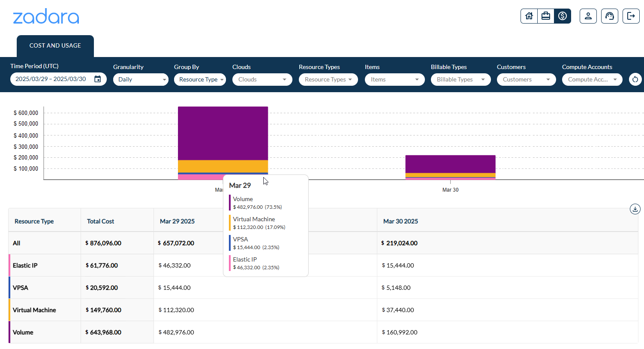Expand the Billable Types dropdown
This screenshot has width=644, height=349.
tap(460, 79)
